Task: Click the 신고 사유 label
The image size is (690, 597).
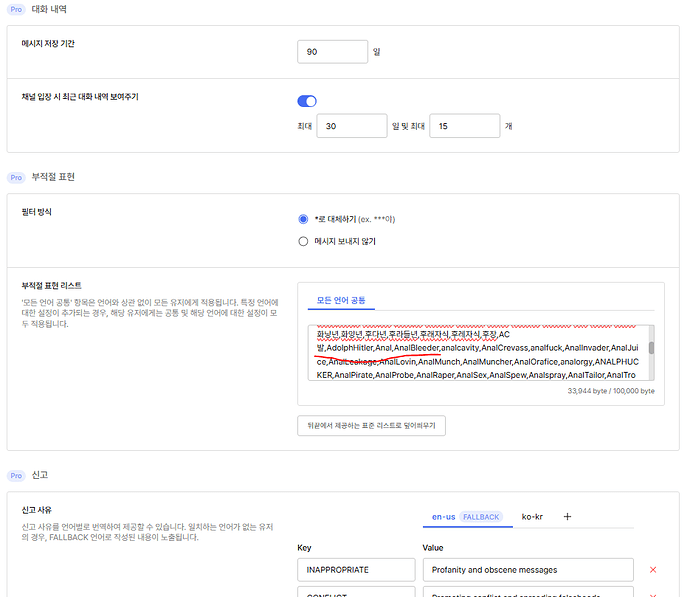Action: click(x=37, y=510)
